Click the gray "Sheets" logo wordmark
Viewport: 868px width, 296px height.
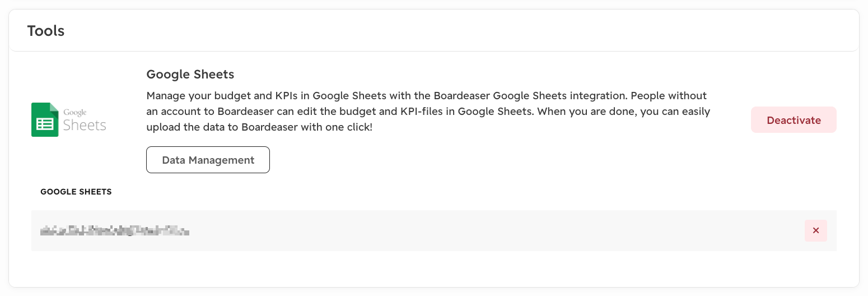pos(85,124)
